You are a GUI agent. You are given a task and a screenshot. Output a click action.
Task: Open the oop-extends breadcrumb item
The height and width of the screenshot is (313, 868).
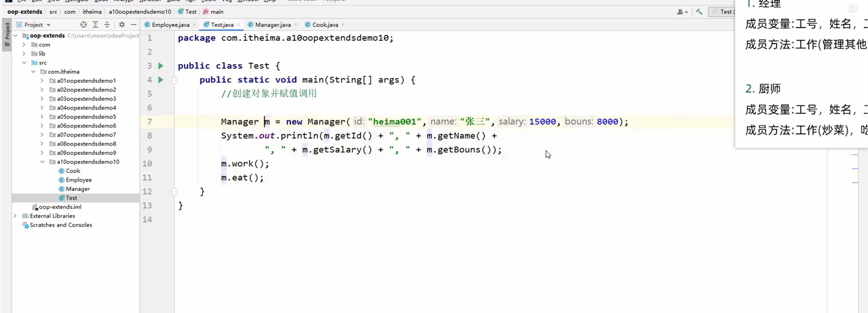(x=24, y=12)
